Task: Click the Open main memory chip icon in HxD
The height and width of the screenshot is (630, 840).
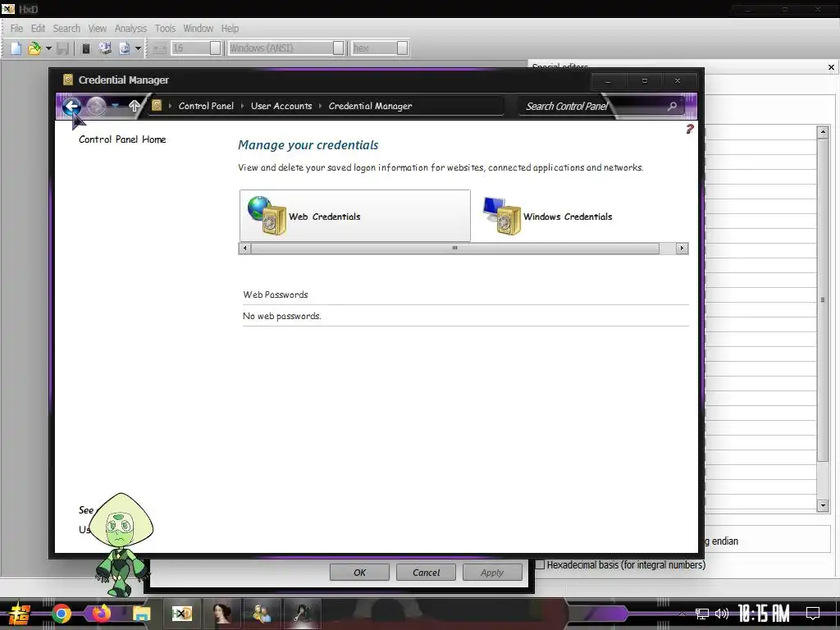Action: [x=85, y=48]
